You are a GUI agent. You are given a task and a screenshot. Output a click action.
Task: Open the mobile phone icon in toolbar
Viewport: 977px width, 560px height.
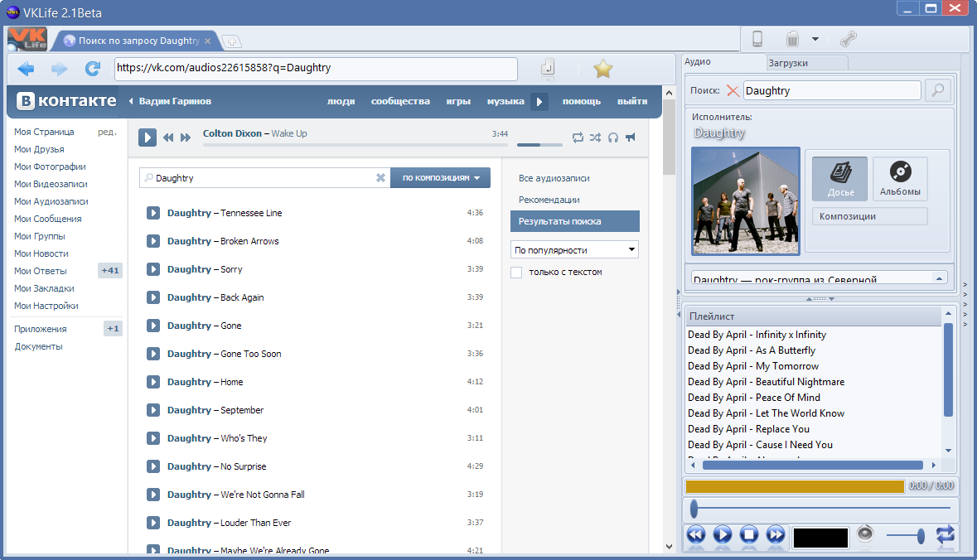point(757,39)
